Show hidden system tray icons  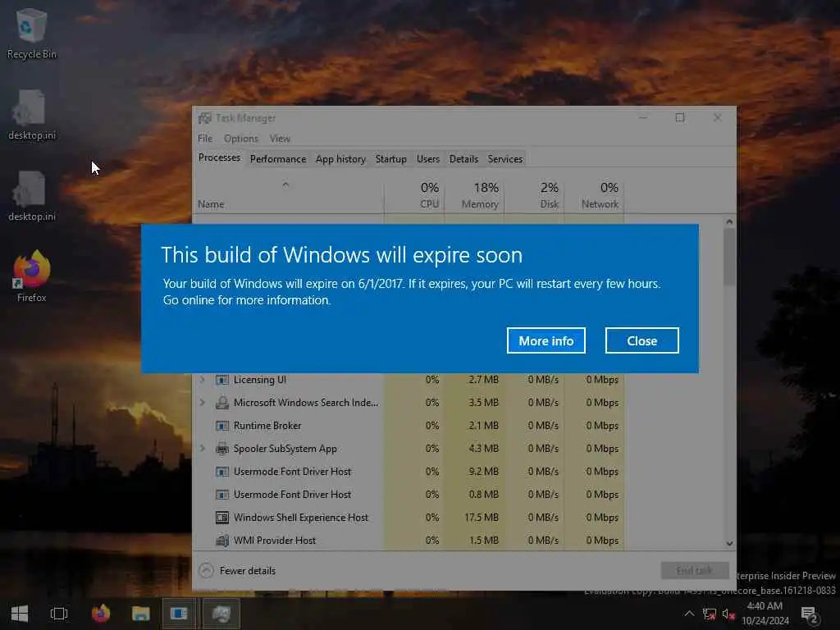[x=689, y=614]
